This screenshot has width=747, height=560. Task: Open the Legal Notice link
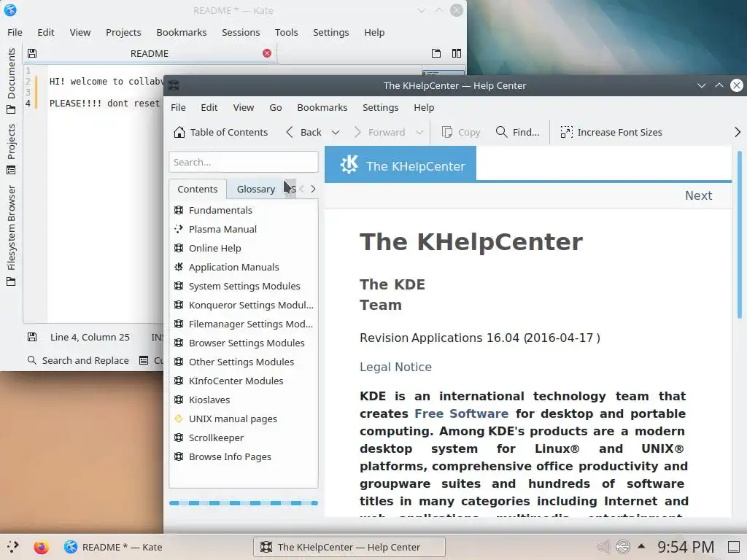(x=395, y=367)
